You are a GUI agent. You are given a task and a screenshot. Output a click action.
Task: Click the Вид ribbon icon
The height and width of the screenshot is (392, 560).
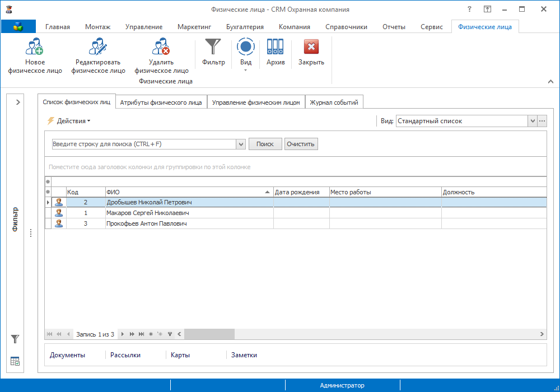[246, 46]
